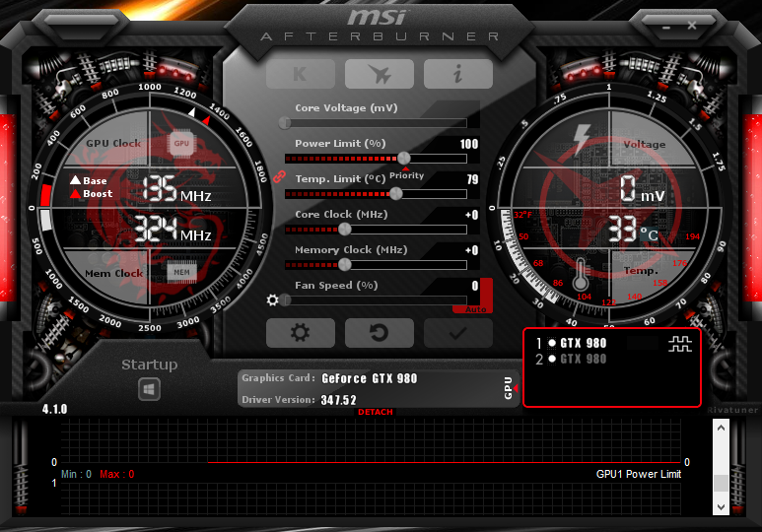This screenshot has height=532, width=762.
Task: Click the graph scrollbar up arrow
Action: point(721,428)
